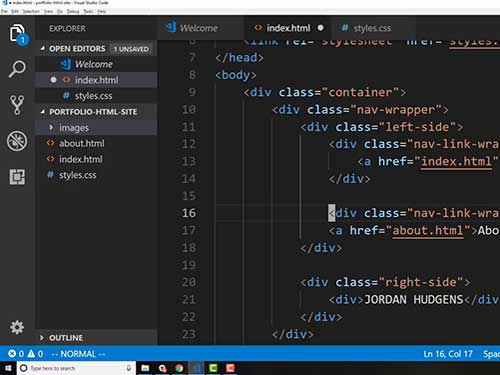Click the hash icon beside styles.css in project tree
The width and height of the screenshot is (500, 375).
(50, 174)
